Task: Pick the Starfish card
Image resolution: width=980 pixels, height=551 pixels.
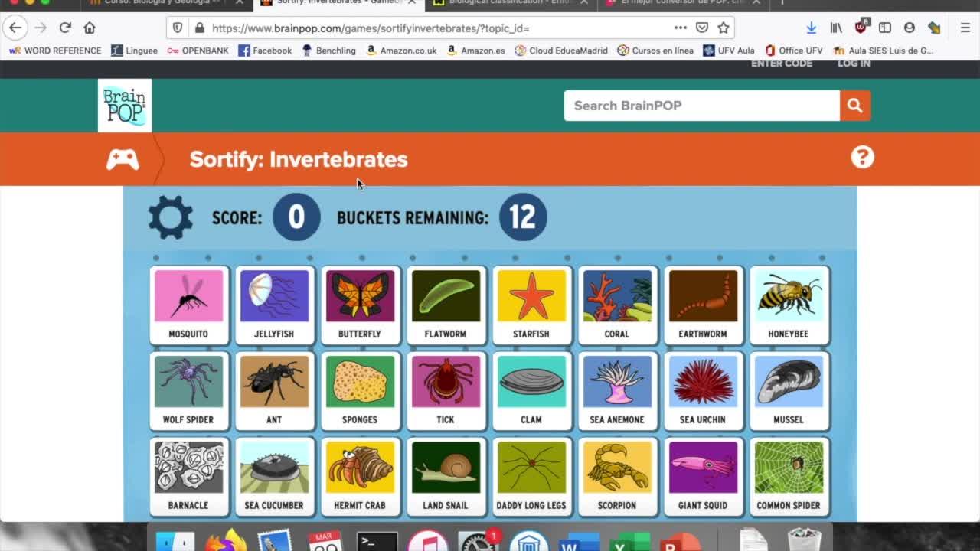Action: click(531, 305)
